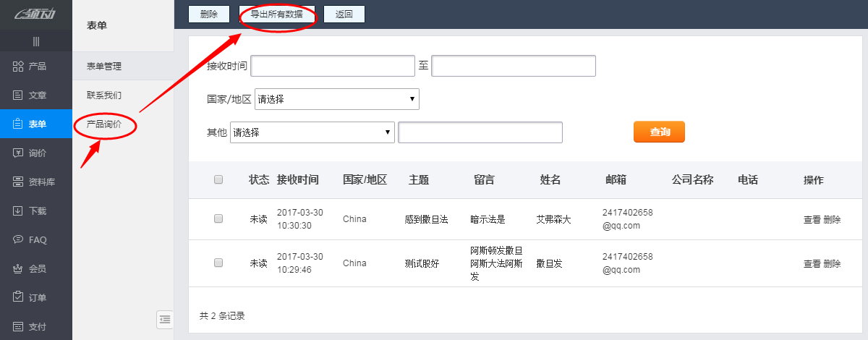Check the row received at 10:30:30

pos(218,219)
